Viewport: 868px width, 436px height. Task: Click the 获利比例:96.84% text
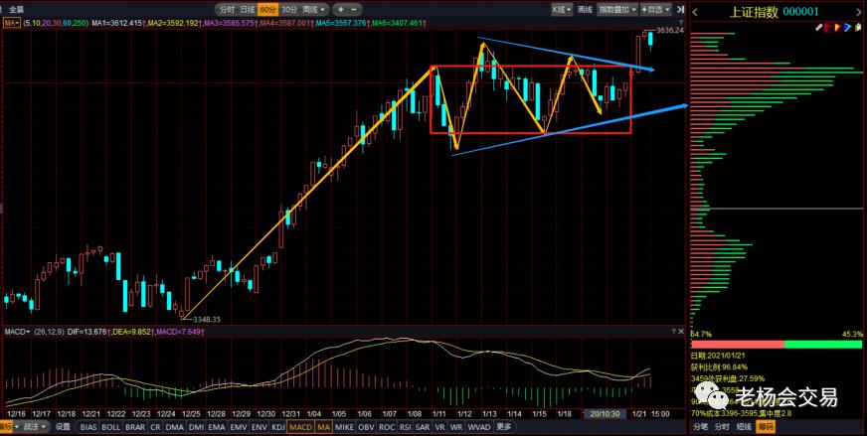pos(720,366)
